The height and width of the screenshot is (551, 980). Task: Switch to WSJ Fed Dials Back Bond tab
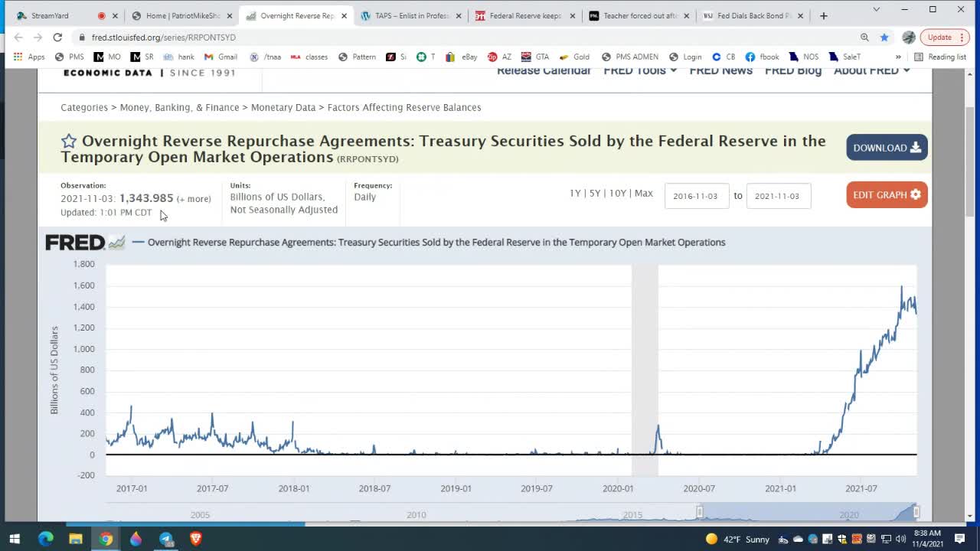click(753, 15)
